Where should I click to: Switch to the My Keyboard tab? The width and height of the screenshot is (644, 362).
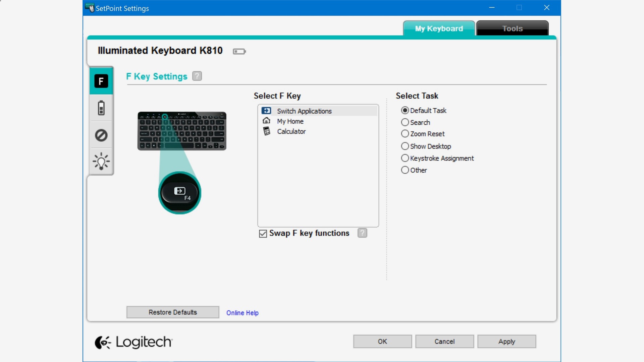(439, 28)
